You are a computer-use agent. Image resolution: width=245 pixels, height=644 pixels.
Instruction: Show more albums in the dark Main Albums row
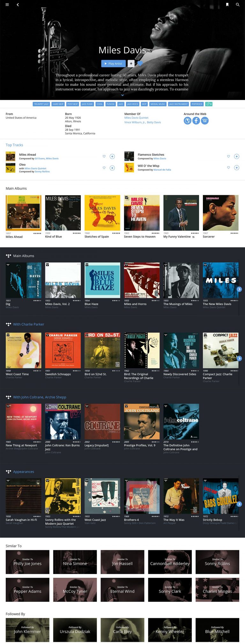[239, 289]
